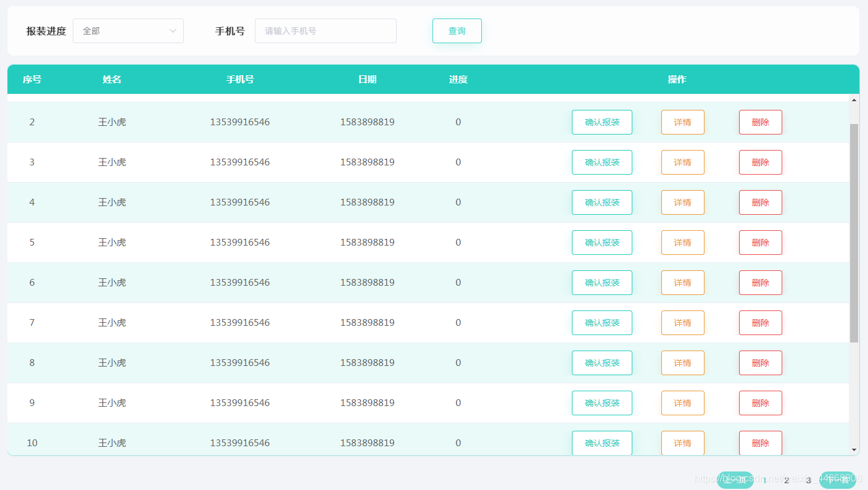Click the scrollbar down arrow
The height and width of the screenshot is (490, 868).
click(x=854, y=450)
